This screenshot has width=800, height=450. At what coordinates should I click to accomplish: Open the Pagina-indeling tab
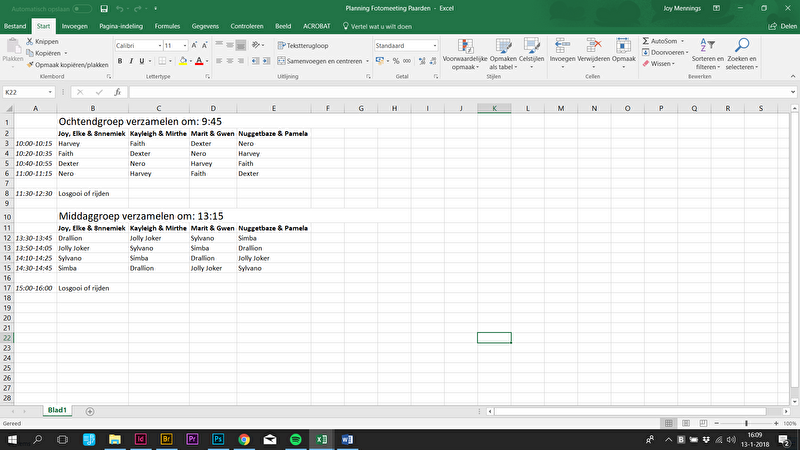121,26
